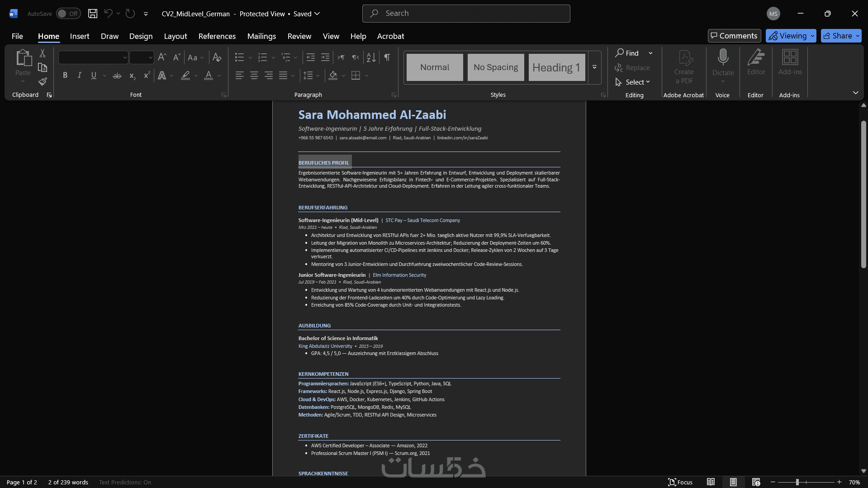
Task: Toggle Print Layout view
Action: click(x=733, y=482)
